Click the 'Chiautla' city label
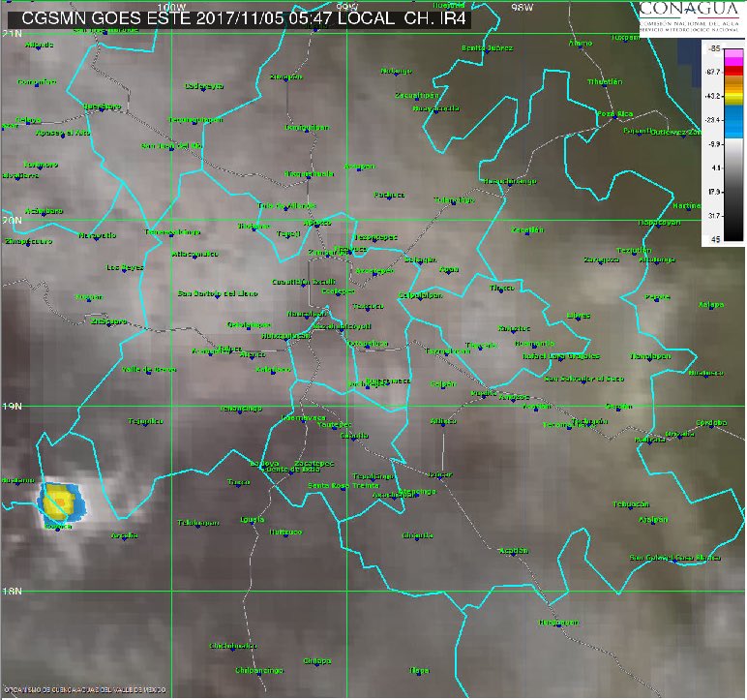The height and width of the screenshot is (700, 747). [x=418, y=536]
